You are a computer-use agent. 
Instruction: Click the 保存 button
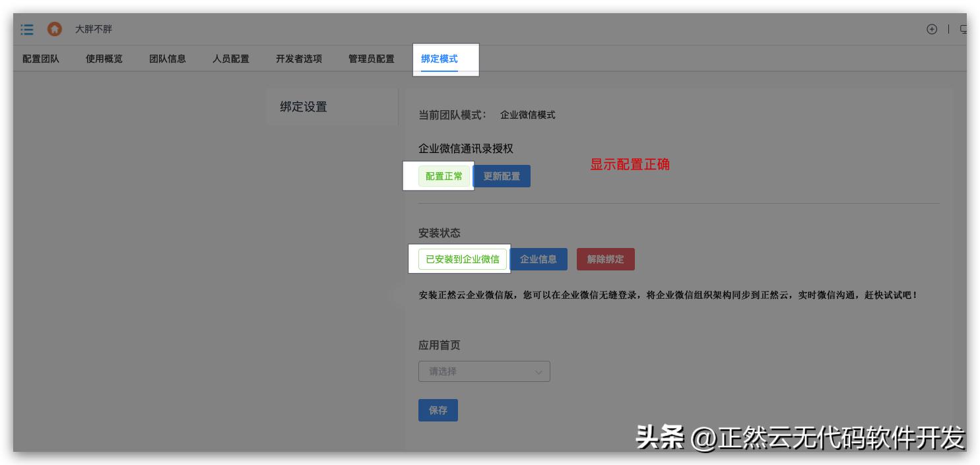coord(438,410)
